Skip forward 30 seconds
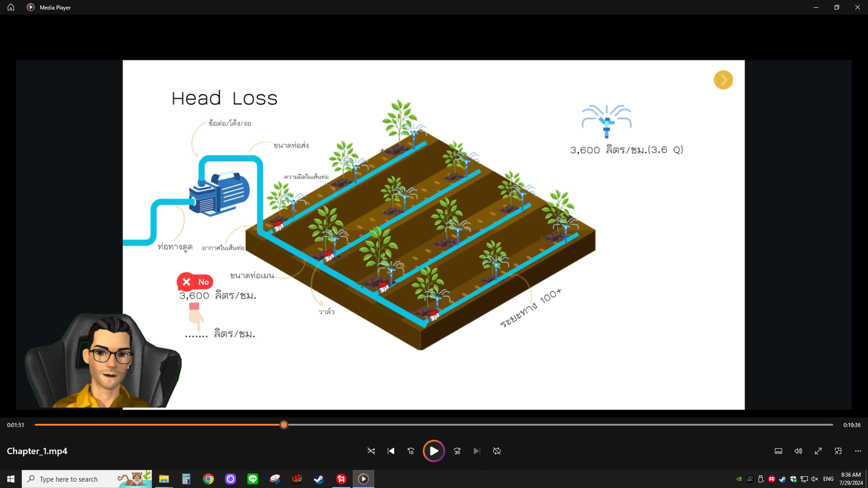 [457, 451]
